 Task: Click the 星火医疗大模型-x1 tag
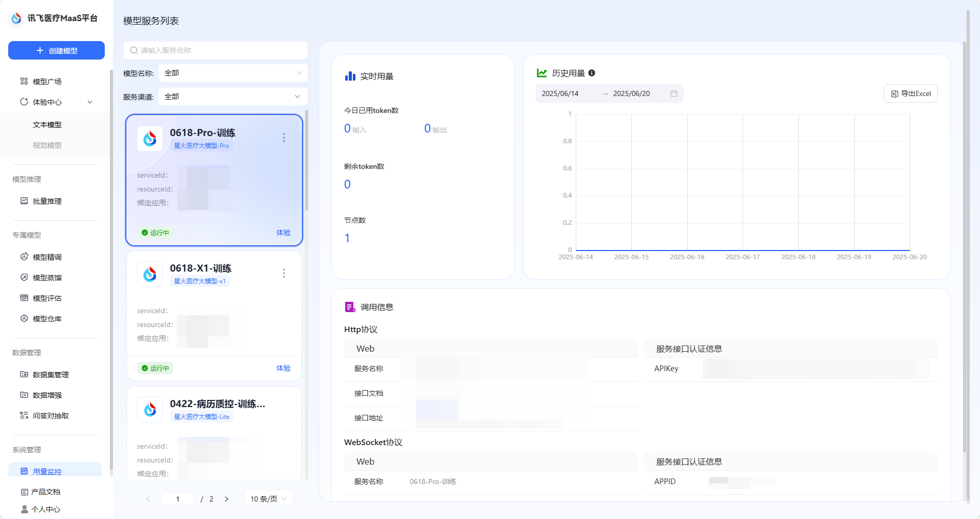[x=200, y=281]
